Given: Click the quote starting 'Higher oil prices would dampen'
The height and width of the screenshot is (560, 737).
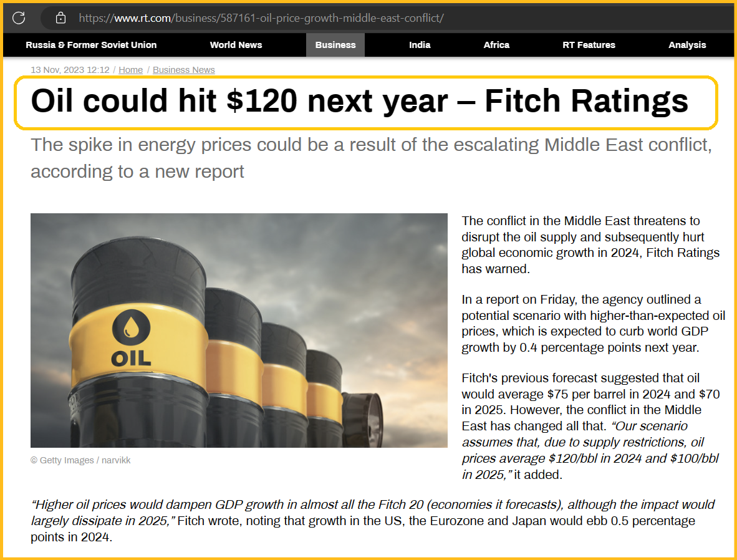Looking at the screenshot, I should pos(372,521).
